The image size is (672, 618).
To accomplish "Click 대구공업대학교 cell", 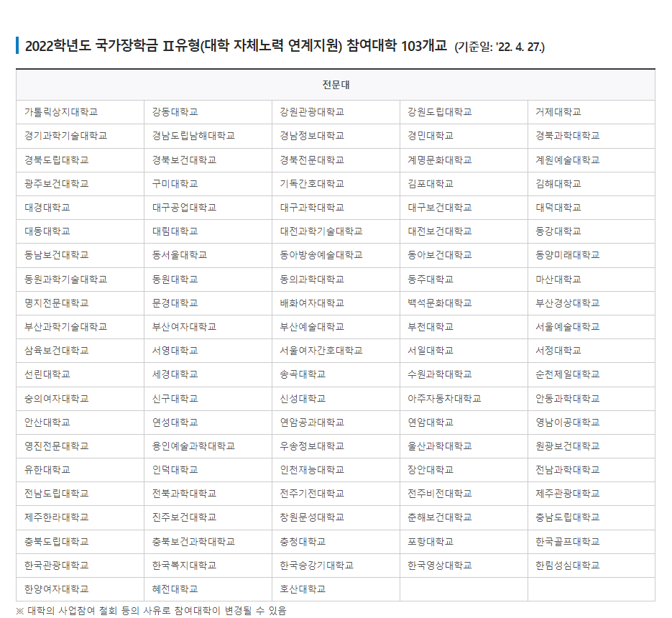I will tap(208, 208).
